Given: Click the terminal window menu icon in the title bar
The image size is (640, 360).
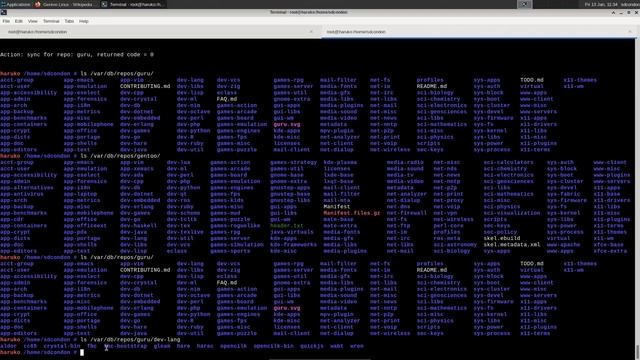Looking at the screenshot, I should pos(4,13).
